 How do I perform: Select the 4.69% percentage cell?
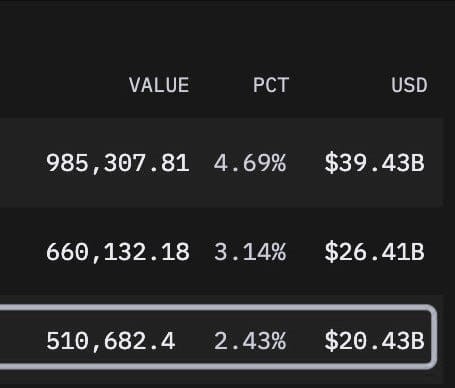pyautogui.click(x=250, y=163)
